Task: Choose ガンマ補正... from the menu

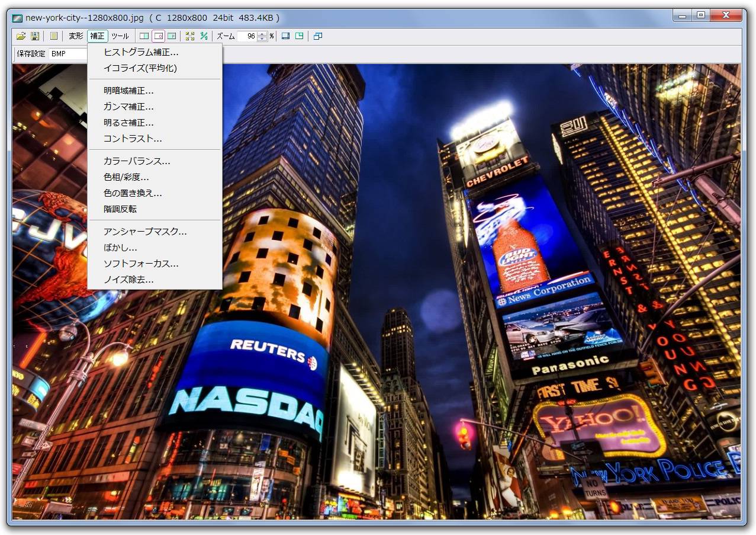Action: tap(155, 107)
